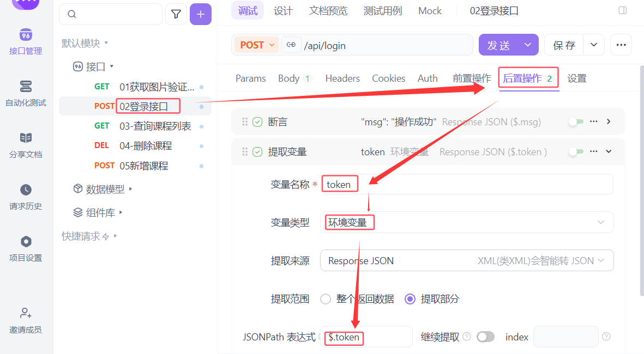Click the link icon beside /api/login

coord(291,45)
